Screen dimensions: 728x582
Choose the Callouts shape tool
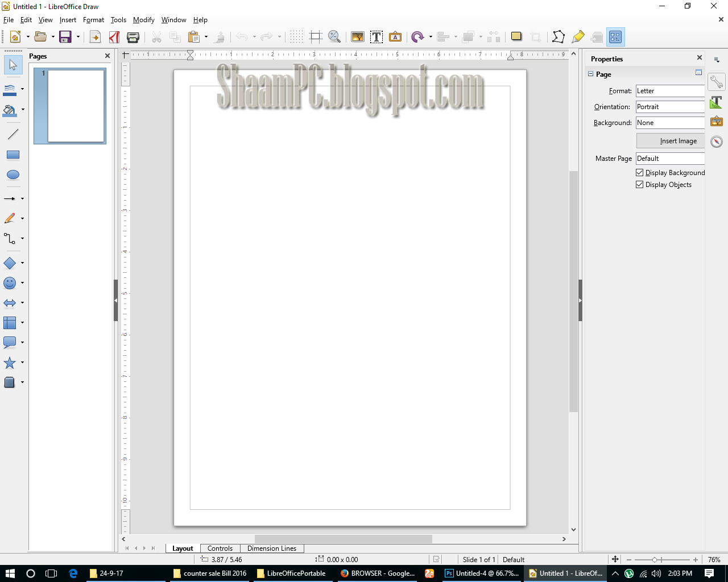point(10,343)
